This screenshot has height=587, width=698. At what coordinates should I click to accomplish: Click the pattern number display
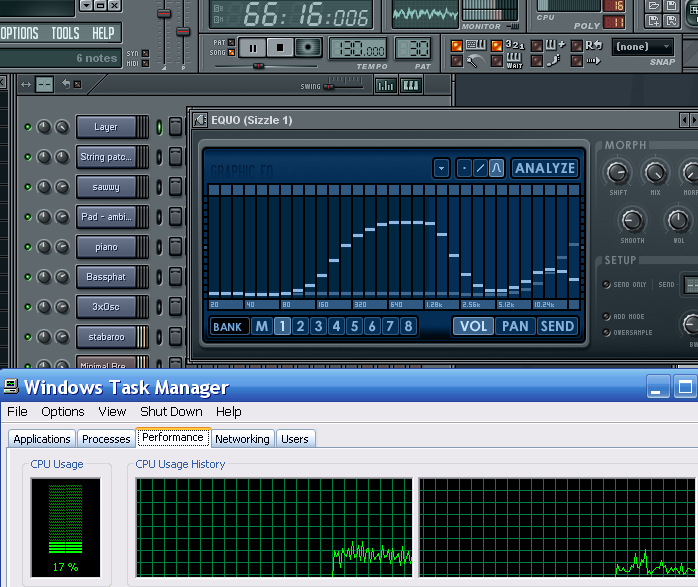click(413, 49)
